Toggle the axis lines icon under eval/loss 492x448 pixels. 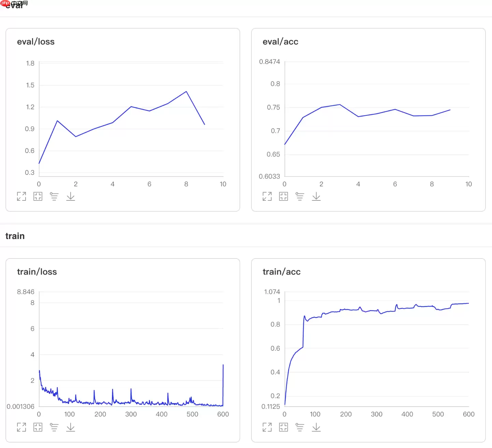54,196
